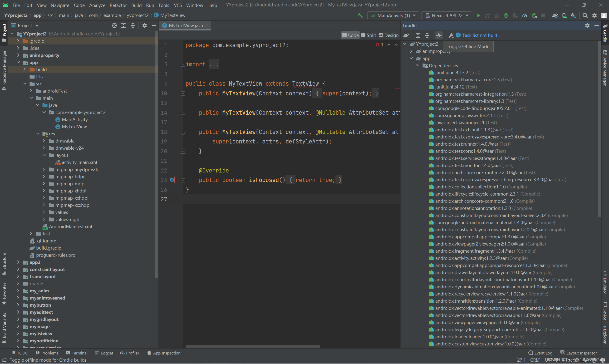Open the MainActivity run configuration dropdown

pyautogui.click(x=393, y=15)
